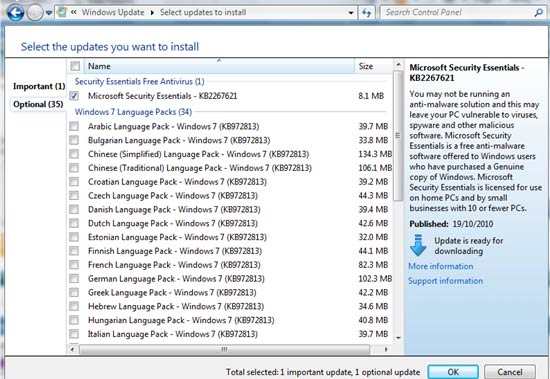Image resolution: width=550 pixels, height=379 pixels.
Task: Select the Italian Language Pack row text
Action: [173, 334]
